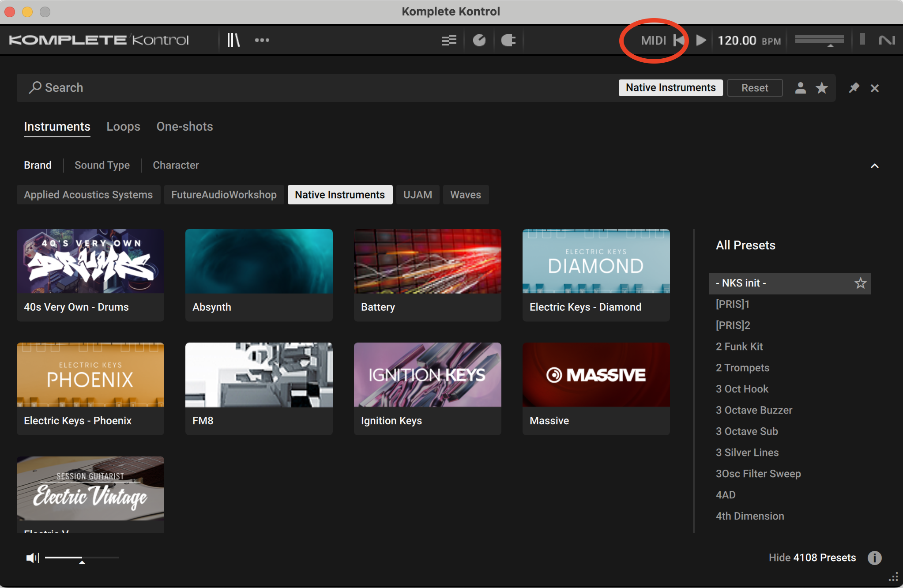Viewport: 903px width, 588px height.
Task: Pin the browser with pushpin icon
Action: pos(854,88)
